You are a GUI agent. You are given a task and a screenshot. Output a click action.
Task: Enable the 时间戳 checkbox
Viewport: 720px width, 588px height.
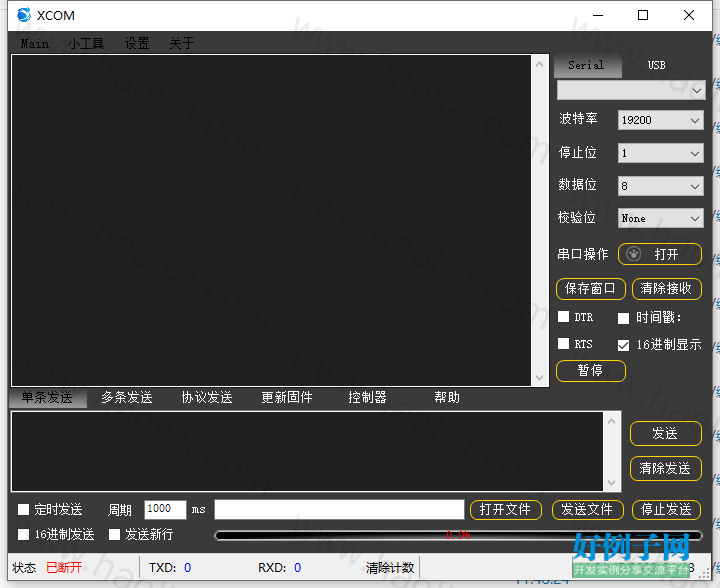(623, 318)
